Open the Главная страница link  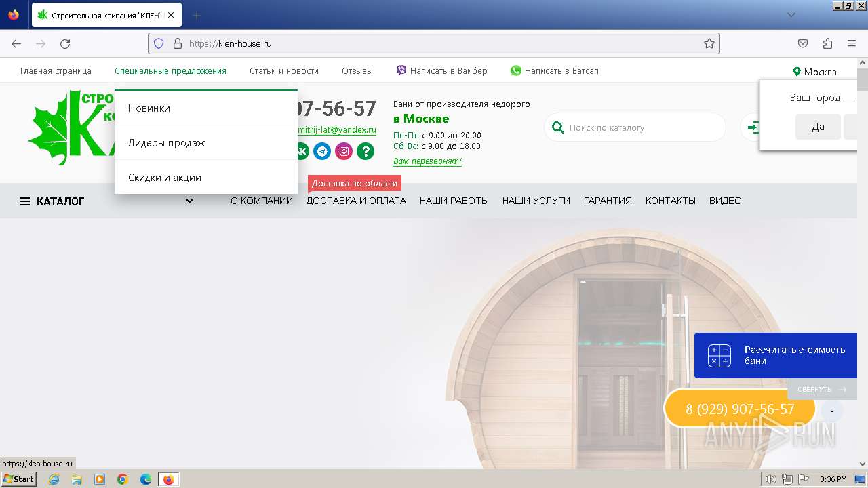click(x=56, y=70)
